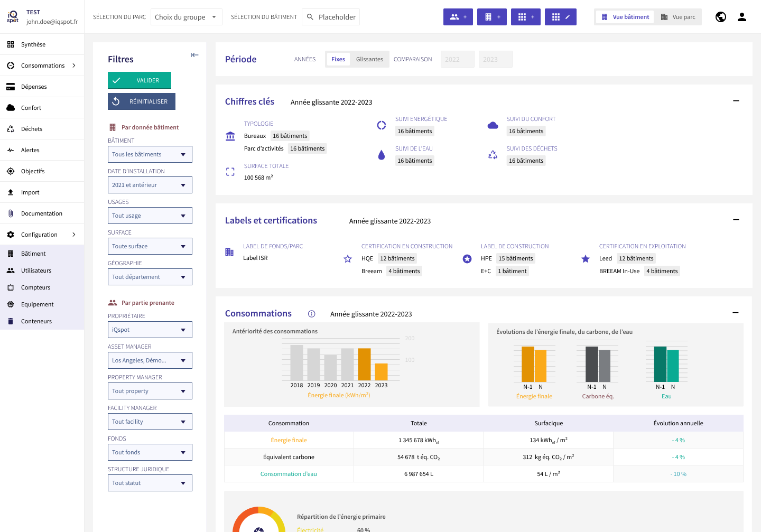This screenshot has height=532, width=761.
Task: Collapse the Filtres panel with arrow icon
Action: point(194,55)
